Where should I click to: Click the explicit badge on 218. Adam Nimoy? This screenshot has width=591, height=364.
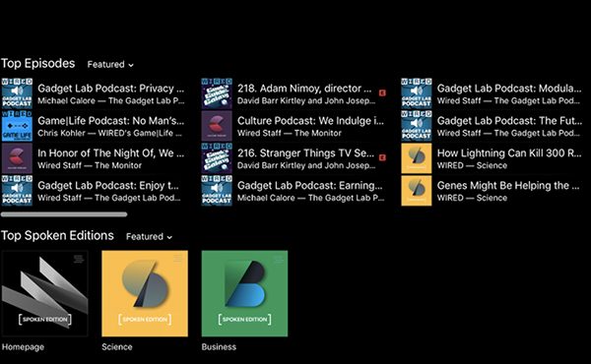(382, 92)
